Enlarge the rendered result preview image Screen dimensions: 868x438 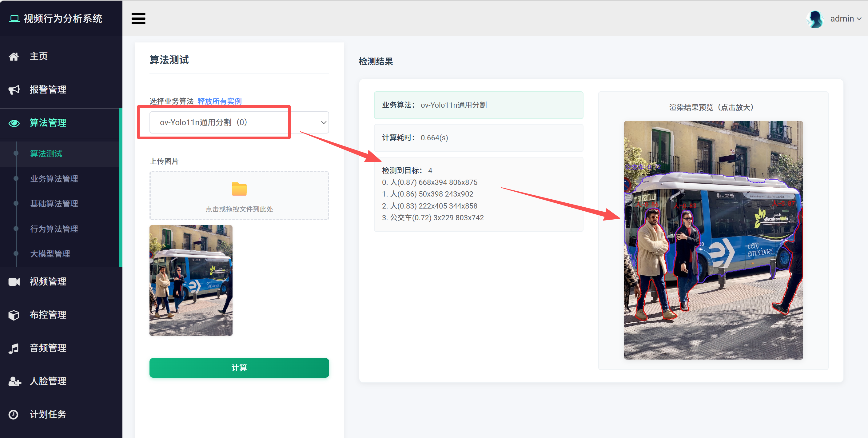pyautogui.click(x=713, y=240)
